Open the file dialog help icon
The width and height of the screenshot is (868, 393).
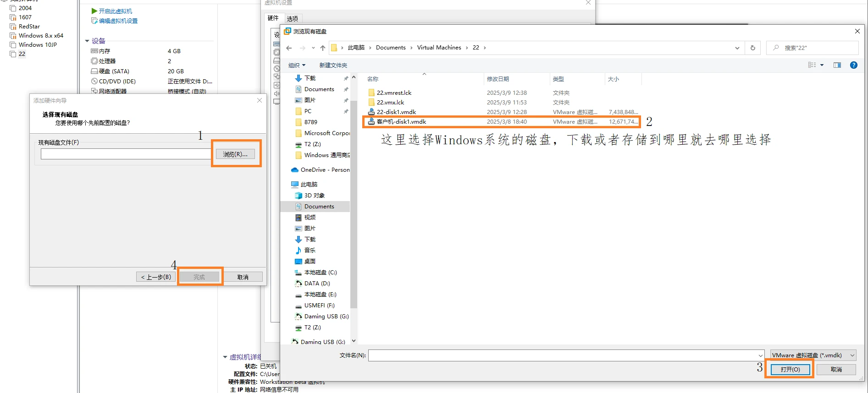tap(853, 65)
